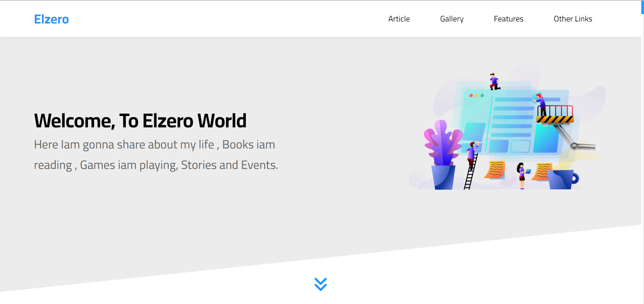Click the Elzero logo
Screen dimensions: 644x304
pyautogui.click(x=51, y=19)
